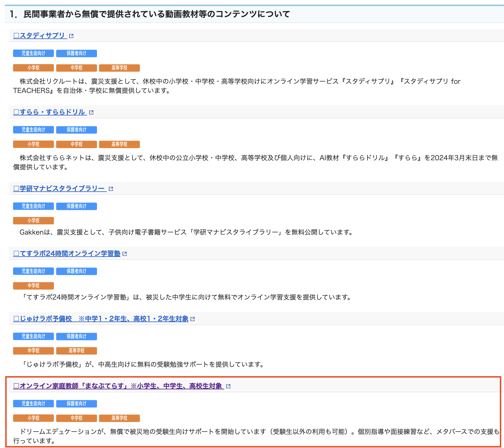
Task: Click 高等学校 tag under じゅけラボ予備校
Action: click(x=76, y=351)
